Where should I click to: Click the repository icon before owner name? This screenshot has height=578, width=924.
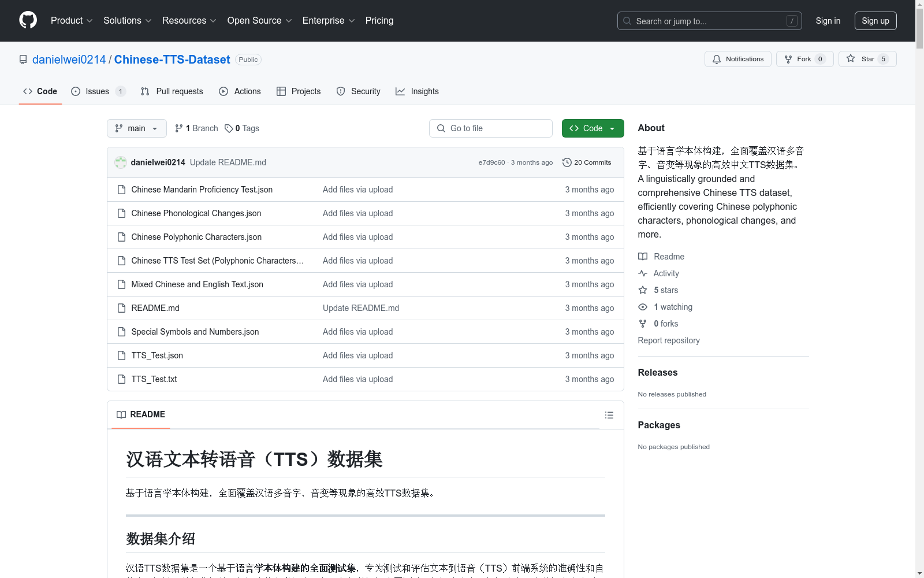click(23, 60)
